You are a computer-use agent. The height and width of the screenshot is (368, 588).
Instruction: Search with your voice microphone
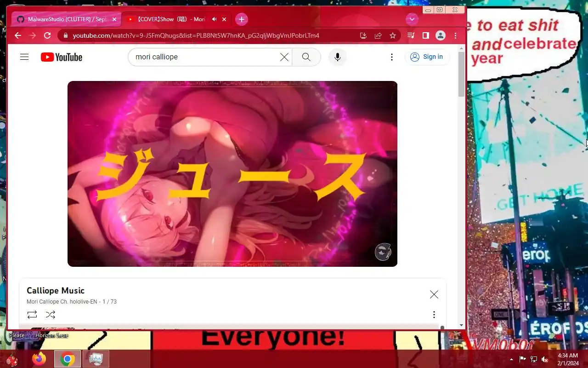pos(338,57)
